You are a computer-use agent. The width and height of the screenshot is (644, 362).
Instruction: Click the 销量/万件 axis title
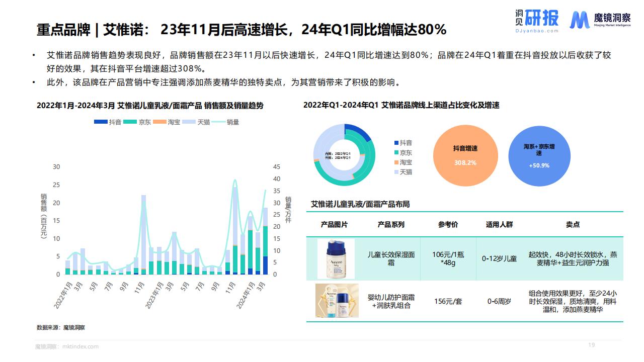pos(288,210)
